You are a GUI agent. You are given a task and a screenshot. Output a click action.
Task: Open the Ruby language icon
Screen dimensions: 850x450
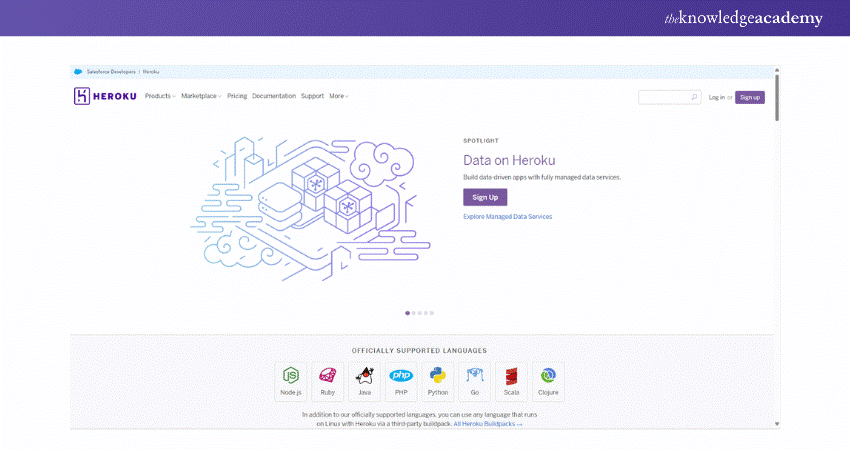coord(327,377)
